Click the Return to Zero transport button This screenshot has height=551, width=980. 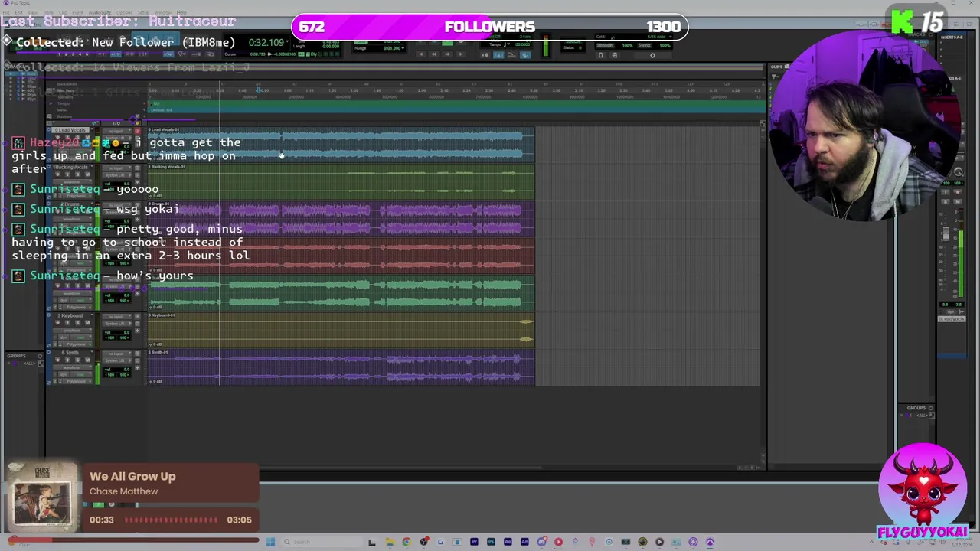coord(421,54)
